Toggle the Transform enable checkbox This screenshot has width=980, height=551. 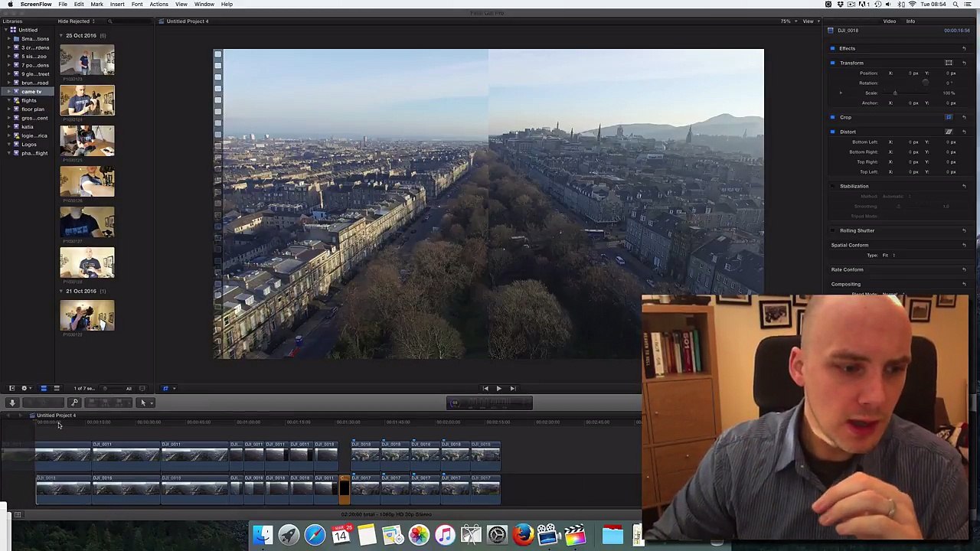tap(833, 63)
